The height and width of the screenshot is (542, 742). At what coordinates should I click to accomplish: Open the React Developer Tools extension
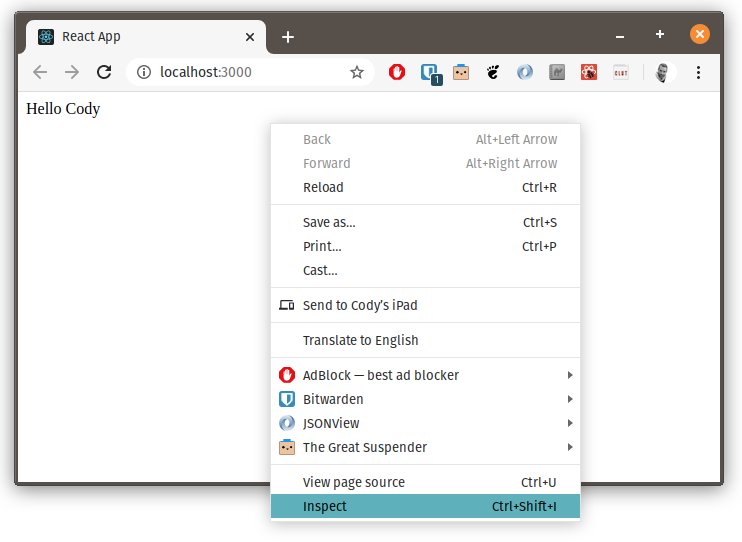pos(588,72)
